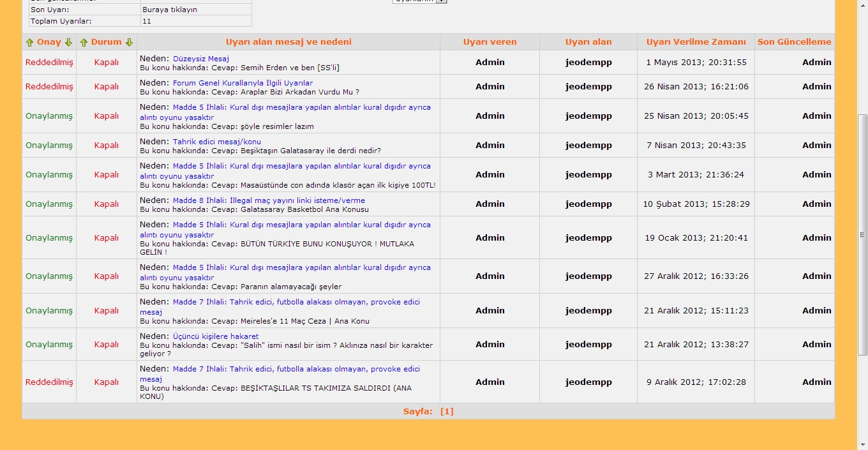Image resolution: width=868 pixels, height=450 pixels.
Task: Open Madde 5 İhlali link above 'Paranın alamayacağı şeyler'
Action: [285, 273]
